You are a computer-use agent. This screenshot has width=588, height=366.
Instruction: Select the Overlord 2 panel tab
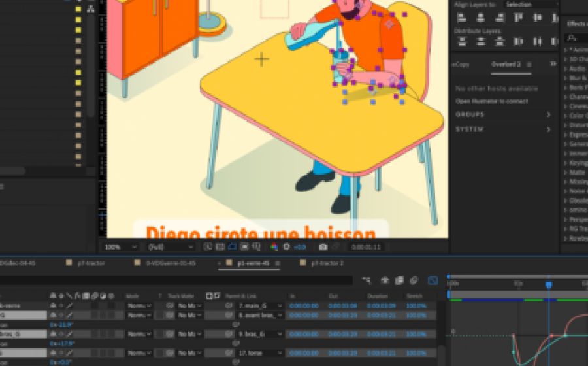point(506,65)
